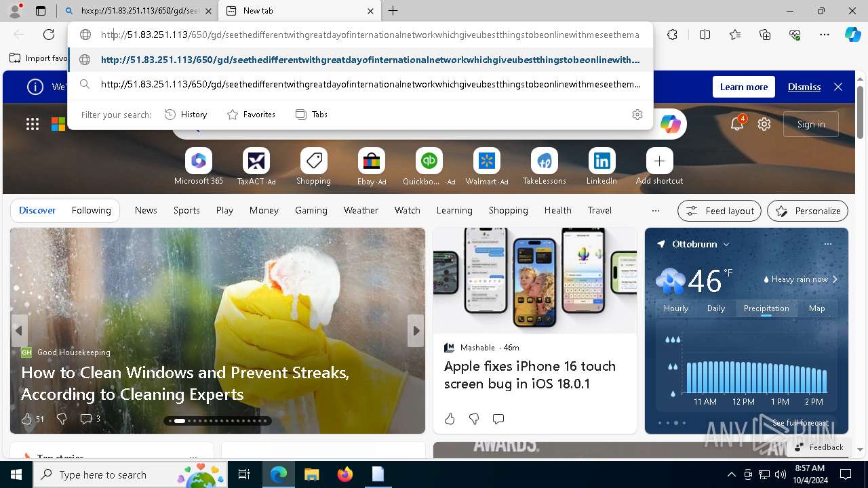Image resolution: width=868 pixels, height=488 pixels.
Task: Open the Ebay ad shortcut
Action: [371, 167]
